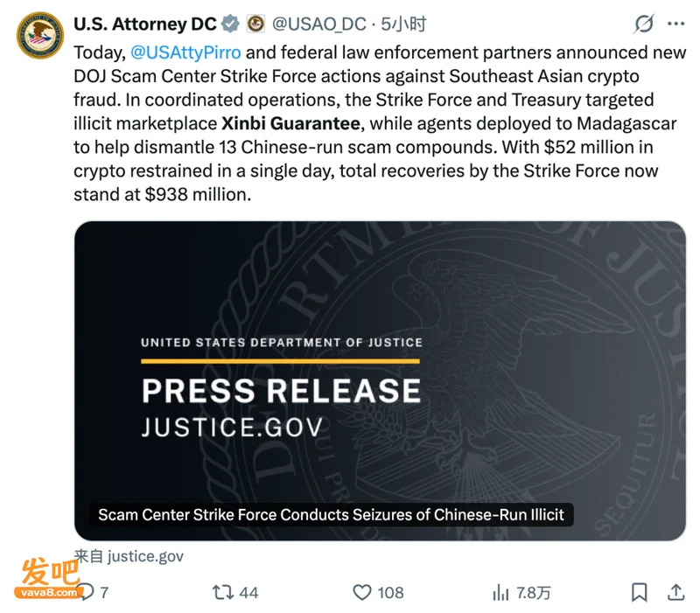The height and width of the screenshot is (613, 700).
Task: Click the reply comment icon
Action: click(86, 592)
